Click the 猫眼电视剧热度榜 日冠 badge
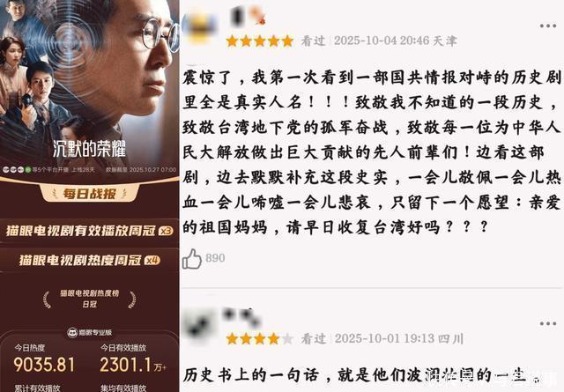This screenshot has width=564, height=392. coord(90,299)
